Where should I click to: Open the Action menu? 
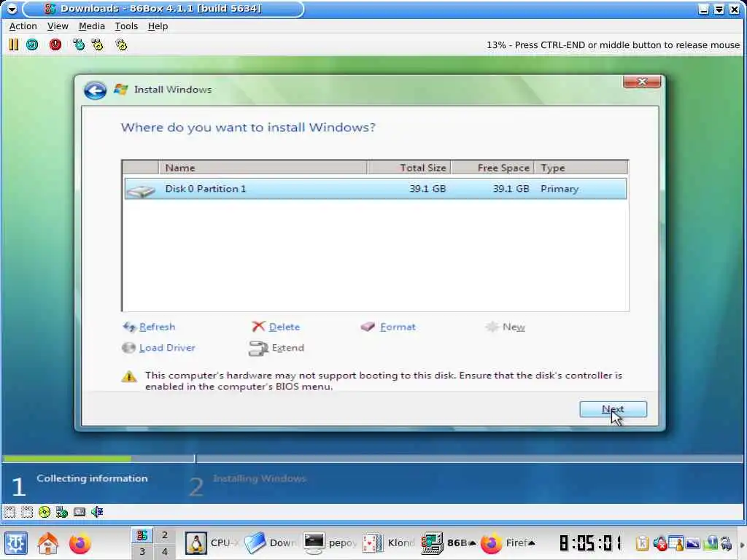(x=23, y=26)
